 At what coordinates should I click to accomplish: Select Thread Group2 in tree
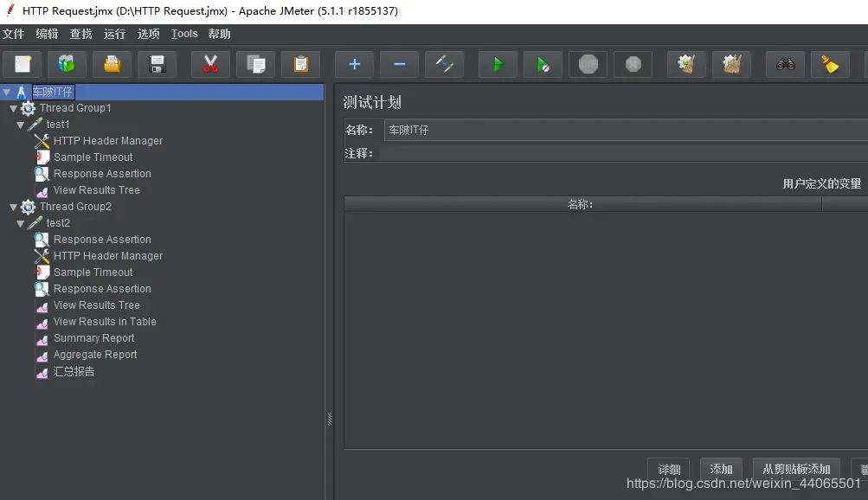click(x=75, y=206)
